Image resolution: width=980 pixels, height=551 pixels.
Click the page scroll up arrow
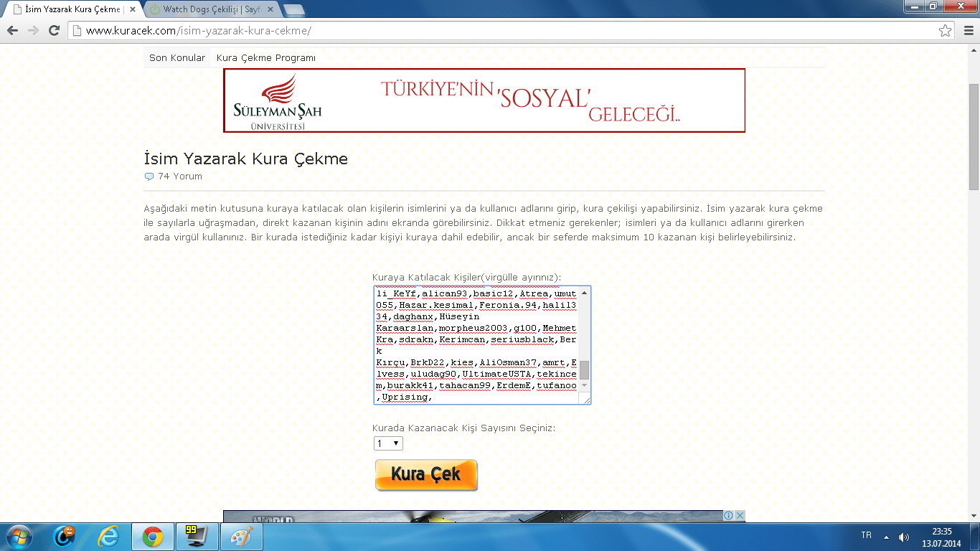coord(974,49)
